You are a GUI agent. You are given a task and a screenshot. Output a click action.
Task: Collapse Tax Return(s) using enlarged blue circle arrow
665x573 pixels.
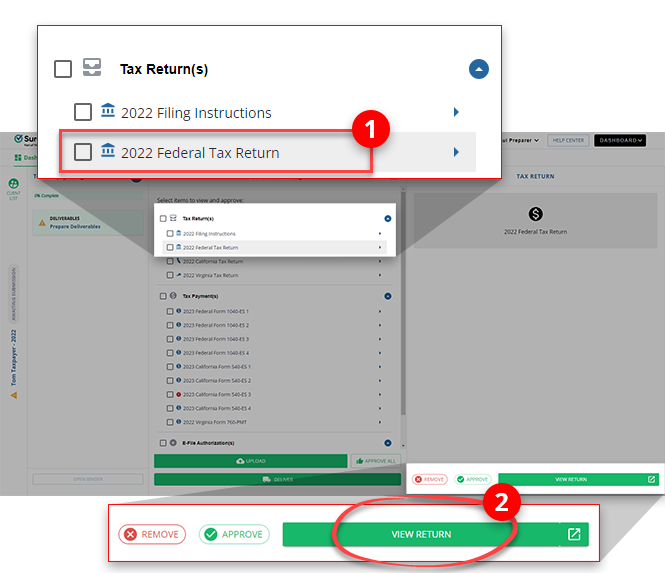[x=478, y=69]
